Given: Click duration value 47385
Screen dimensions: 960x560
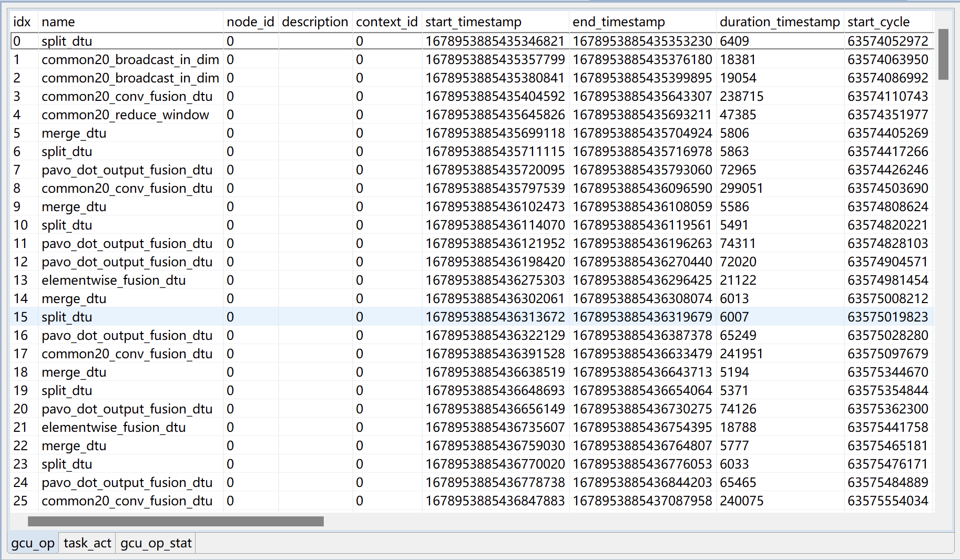Looking at the screenshot, I should click(x=738, y=115).
